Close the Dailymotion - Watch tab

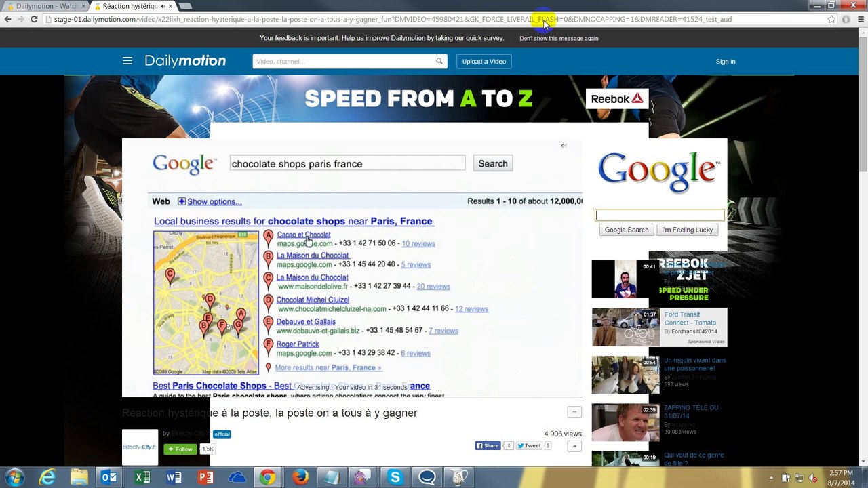[83, 6]
